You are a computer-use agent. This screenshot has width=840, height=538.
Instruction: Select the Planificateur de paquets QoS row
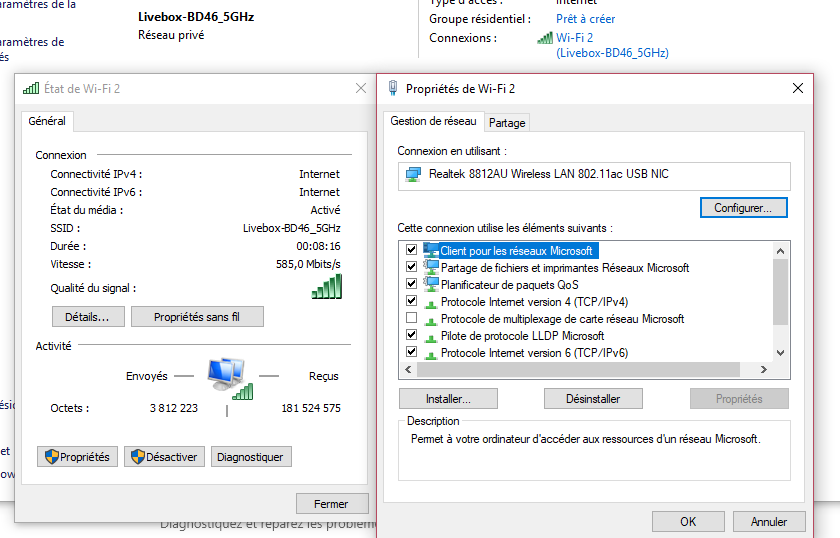[x=509, y=285]
